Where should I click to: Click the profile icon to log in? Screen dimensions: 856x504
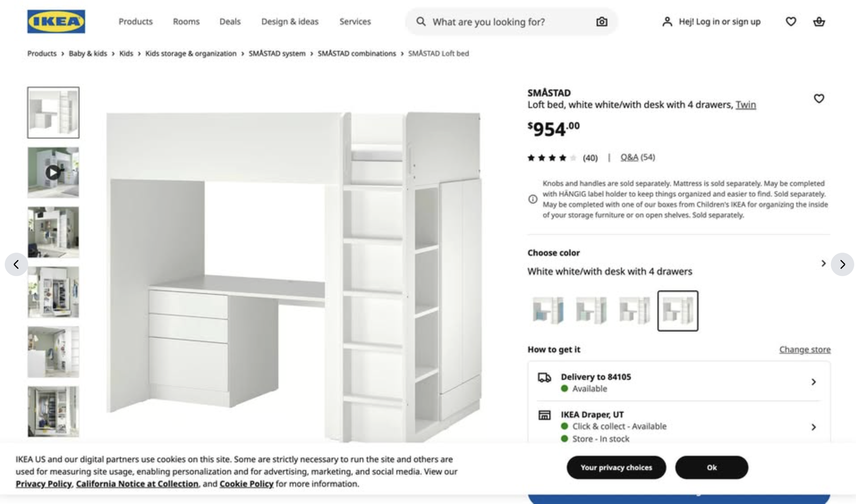point(667,21)
